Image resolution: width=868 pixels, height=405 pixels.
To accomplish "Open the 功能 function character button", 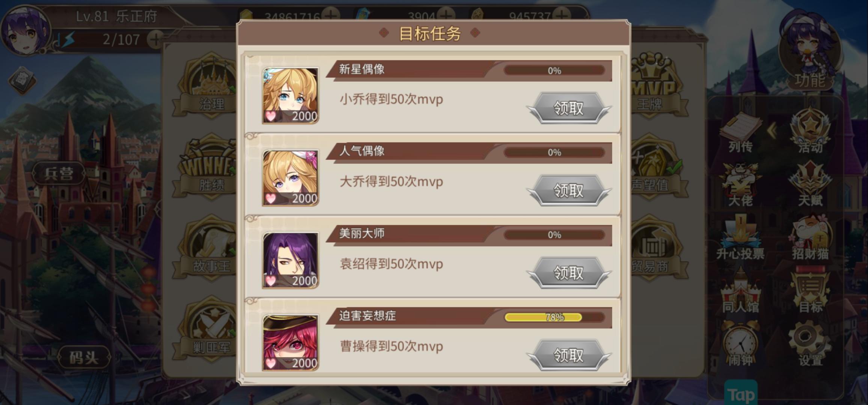I will click(x=810, y=52).
